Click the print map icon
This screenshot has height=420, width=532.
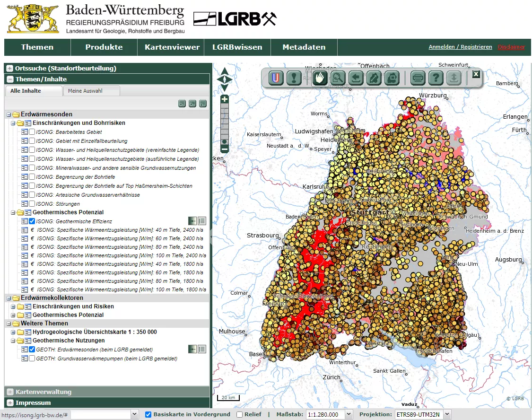417,78
